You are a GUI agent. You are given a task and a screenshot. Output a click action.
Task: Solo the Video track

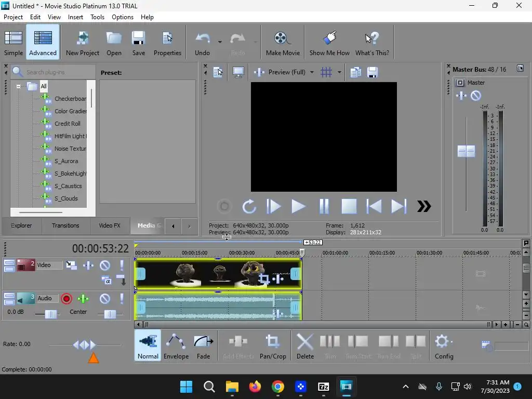tap(122, 265)
